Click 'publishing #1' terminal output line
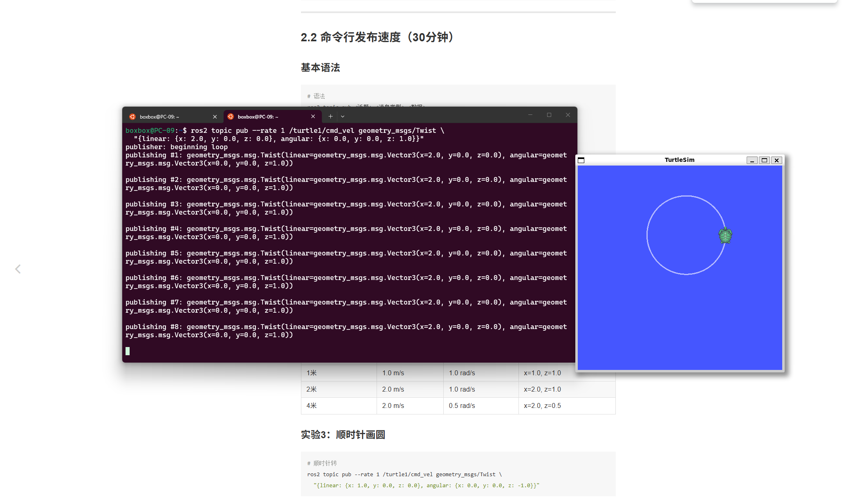Image resolution: width=855 pixels, height=504 pixels. pos(346,159)
